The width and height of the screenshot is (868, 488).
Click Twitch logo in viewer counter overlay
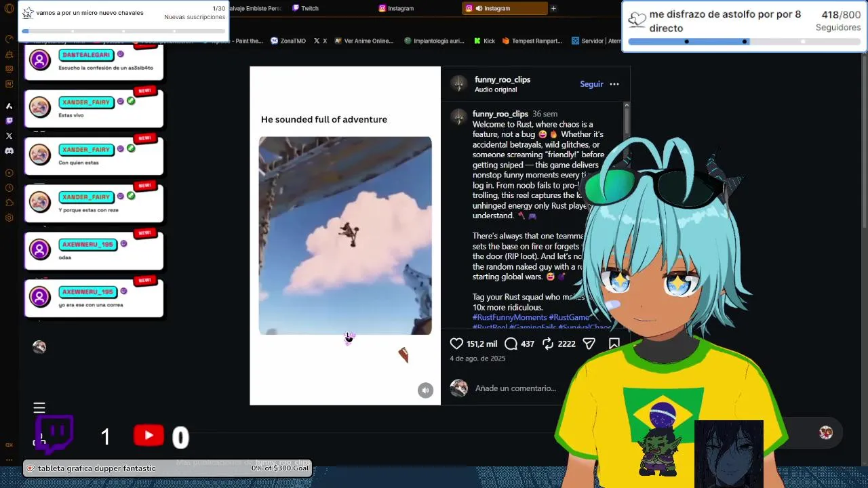pos(54,434)
